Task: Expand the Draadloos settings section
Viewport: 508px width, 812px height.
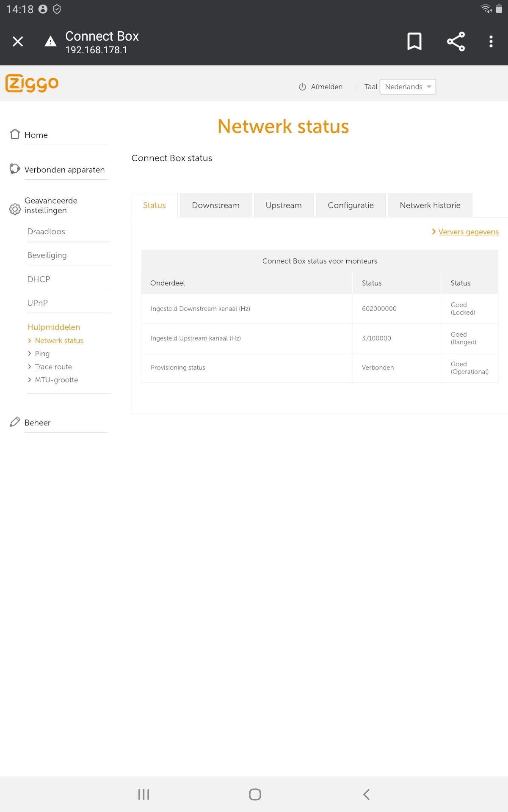Action: click(x=46, y=232)
